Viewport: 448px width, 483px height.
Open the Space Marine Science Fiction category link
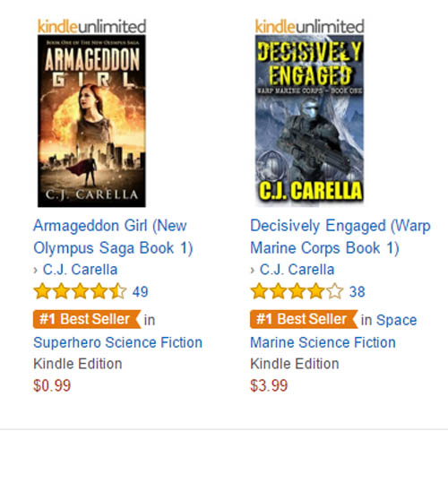334,332
